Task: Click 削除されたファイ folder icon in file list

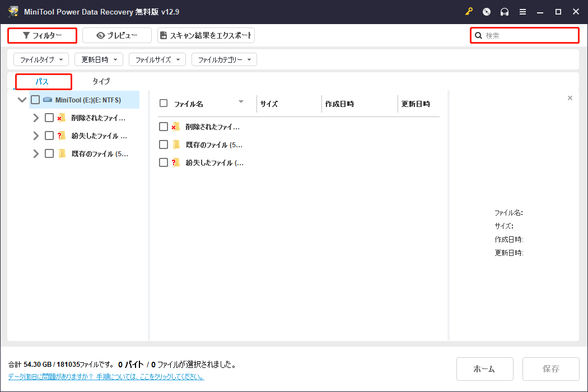Action: pos(175,127)
